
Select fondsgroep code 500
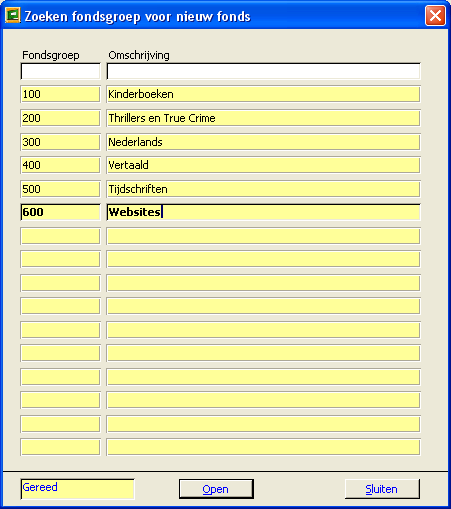(x=60, y=189)
